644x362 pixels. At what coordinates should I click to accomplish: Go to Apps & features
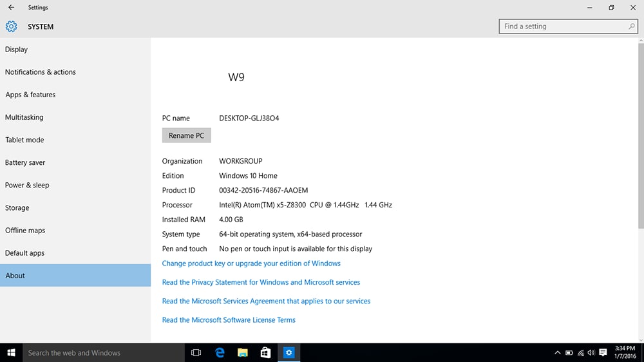(75, 95)
